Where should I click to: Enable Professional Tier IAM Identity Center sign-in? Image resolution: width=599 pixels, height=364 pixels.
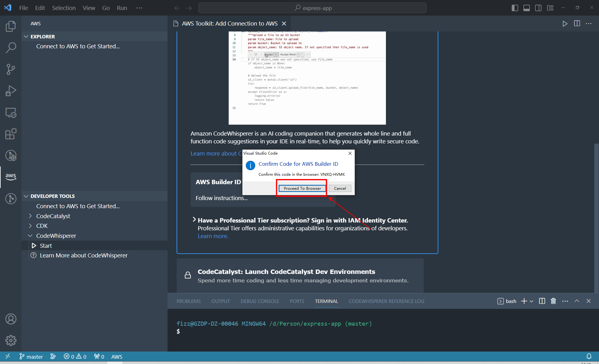click(195, 220)
